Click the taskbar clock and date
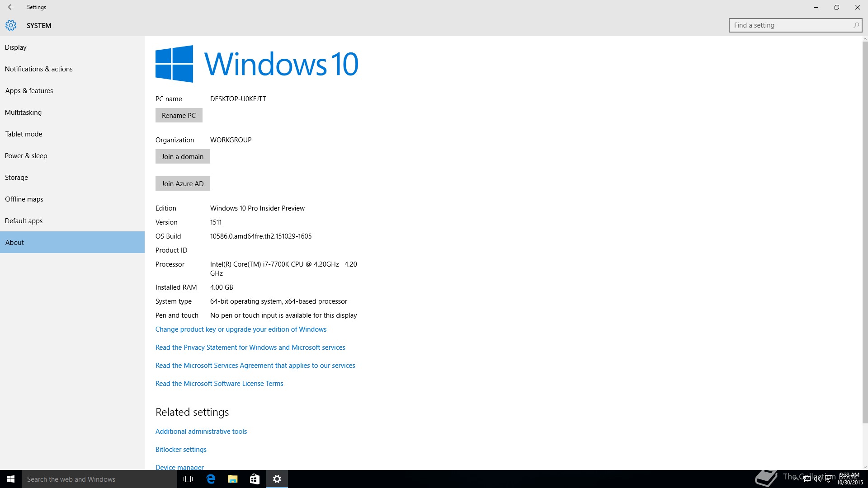The width and height of the screenshot is (868, 488). tap(849, 479)
